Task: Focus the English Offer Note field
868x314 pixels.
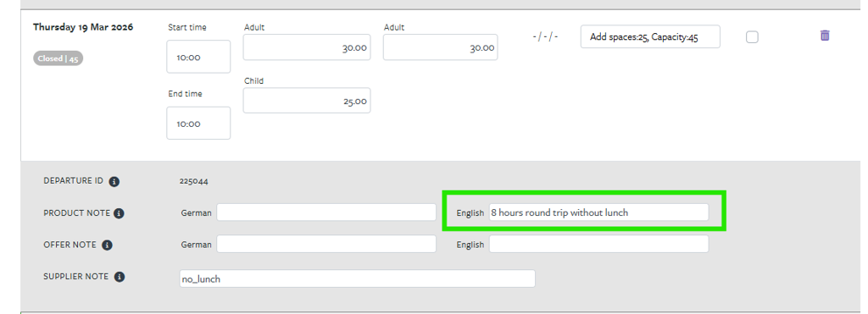Action: tap(599, 244)
